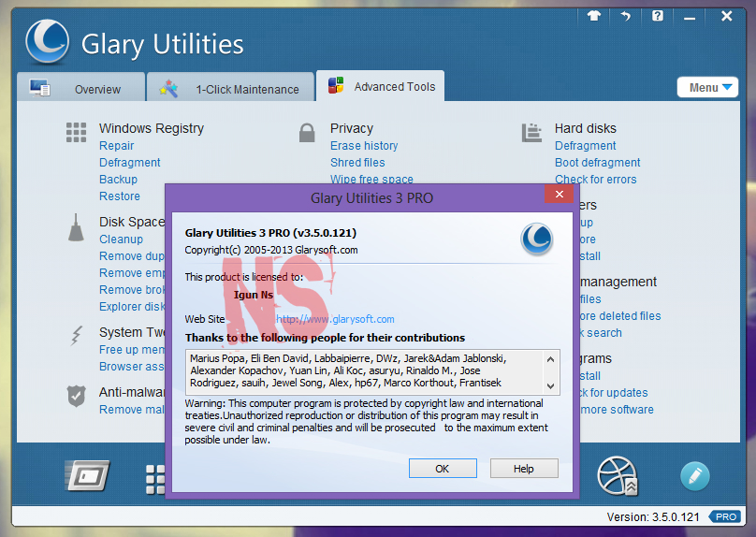756x537 pixels.
Task: Click the Disk Space broom icon
Action: (76, 227)
